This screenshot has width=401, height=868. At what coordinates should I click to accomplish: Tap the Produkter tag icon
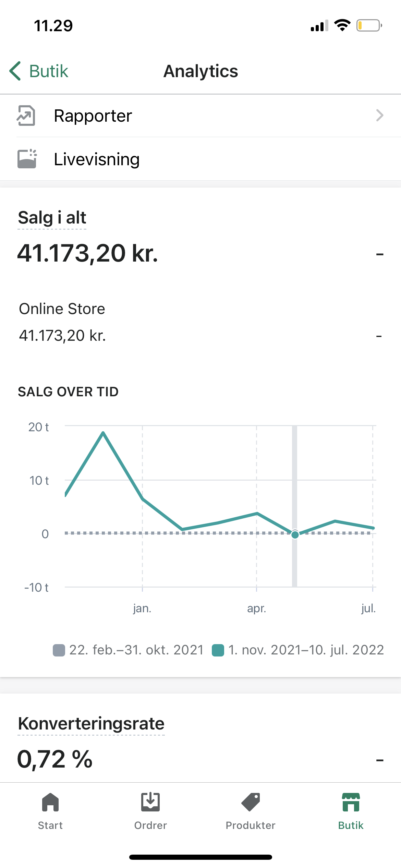(251, 802)
